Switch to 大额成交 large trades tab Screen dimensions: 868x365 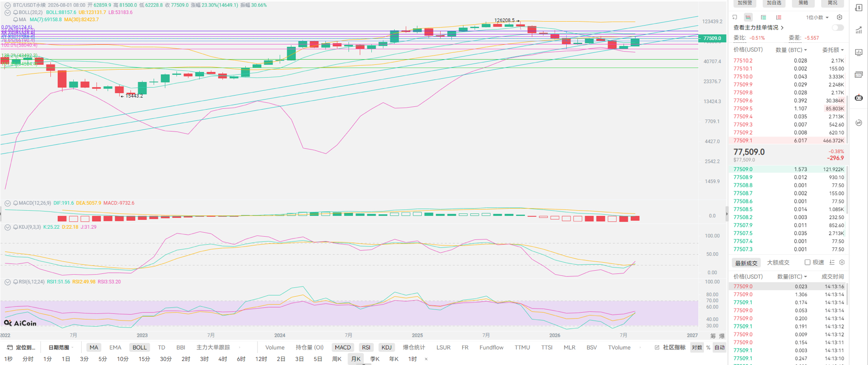pyautogui.click(x=778, y=262)
